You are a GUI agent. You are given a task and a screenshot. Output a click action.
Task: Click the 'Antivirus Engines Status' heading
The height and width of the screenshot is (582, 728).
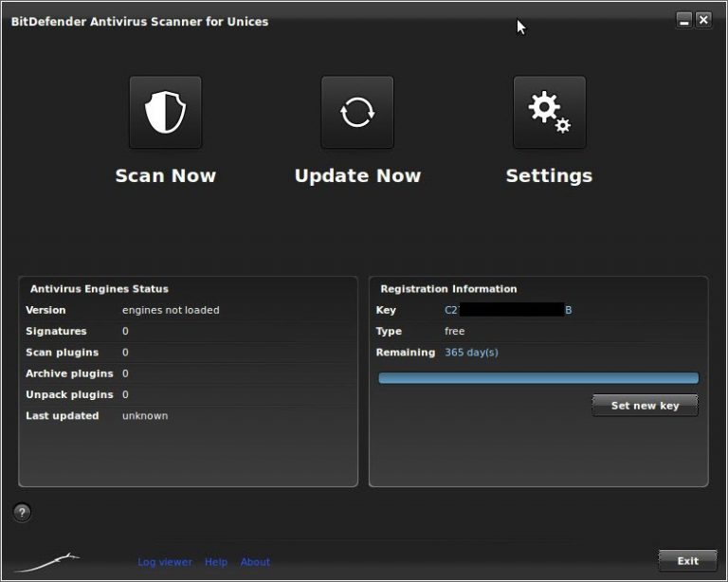100,289
